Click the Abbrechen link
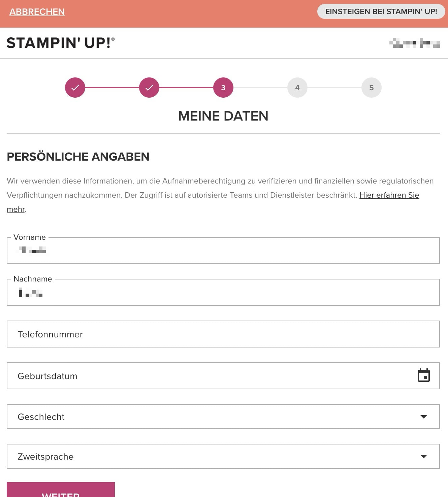The width and height of the screenshot is (448, 497). 37,12
